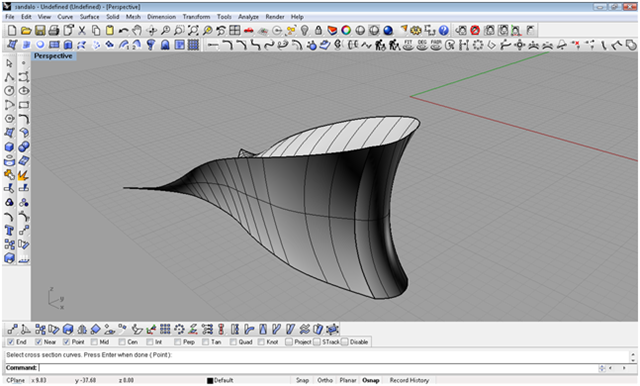Open the Transform menu
The height and width of the screenshot is (386, 640).
(196, 17)
